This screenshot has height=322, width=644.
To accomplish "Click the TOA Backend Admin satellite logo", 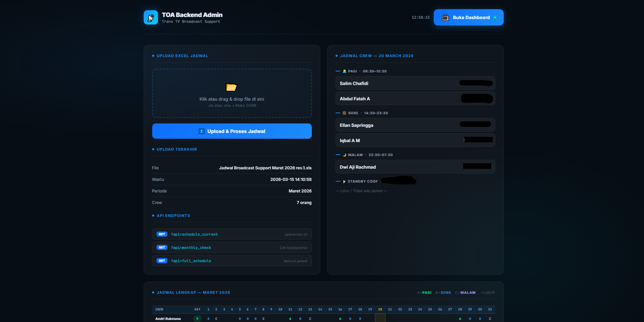I will [150, 17].
